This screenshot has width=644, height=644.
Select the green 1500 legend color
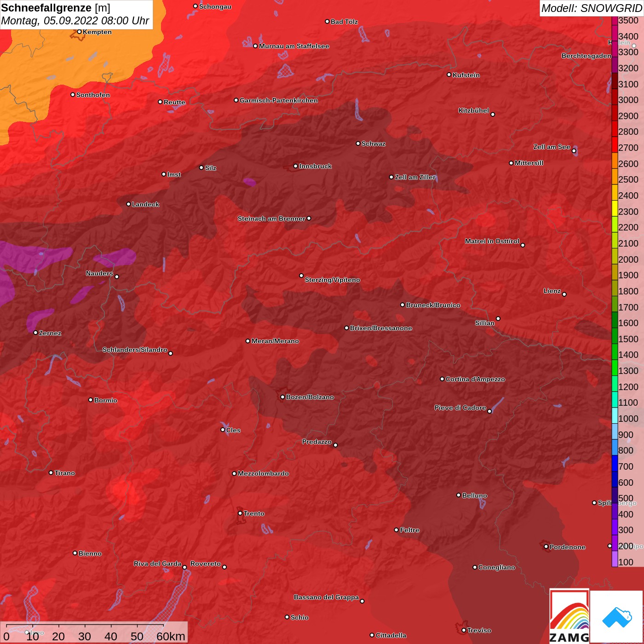pyautogui.click(x=615, y=336)
